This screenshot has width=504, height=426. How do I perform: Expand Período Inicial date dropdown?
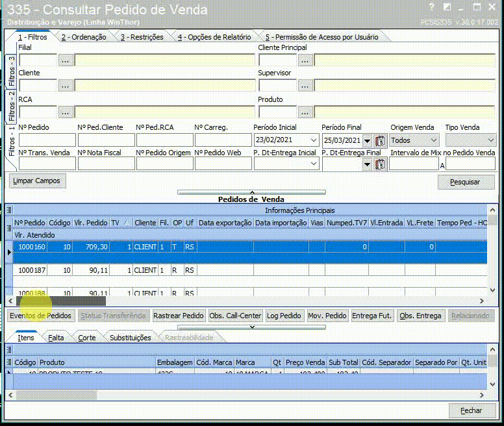pyautogui.click(x=314, y=140)
